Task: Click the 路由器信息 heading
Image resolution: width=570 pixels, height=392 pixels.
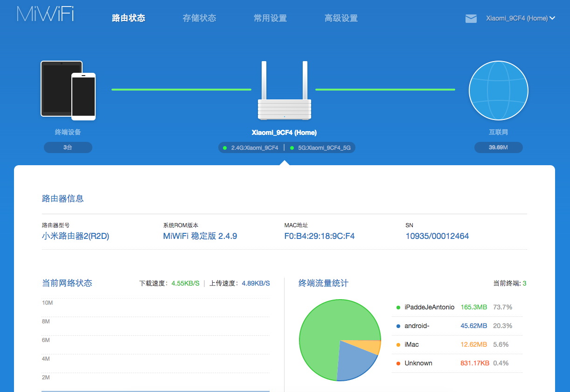Action: click(x=63, y=198)
